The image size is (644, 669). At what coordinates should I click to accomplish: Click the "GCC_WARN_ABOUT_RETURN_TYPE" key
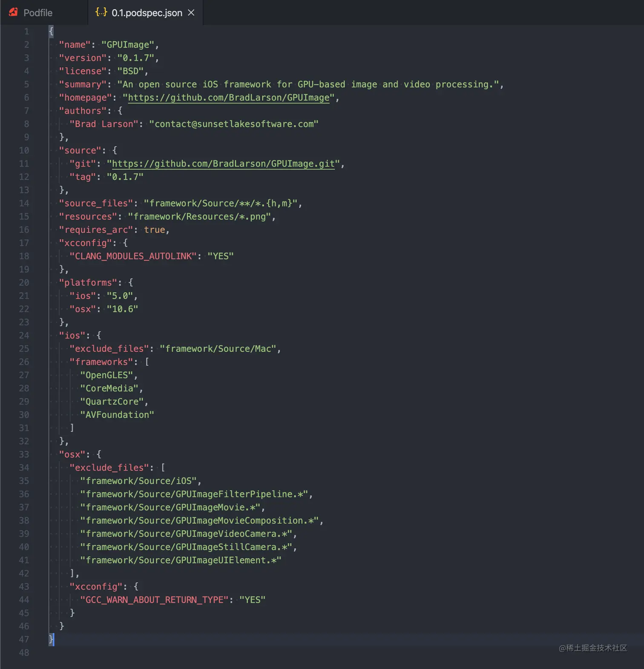(154, 600)
